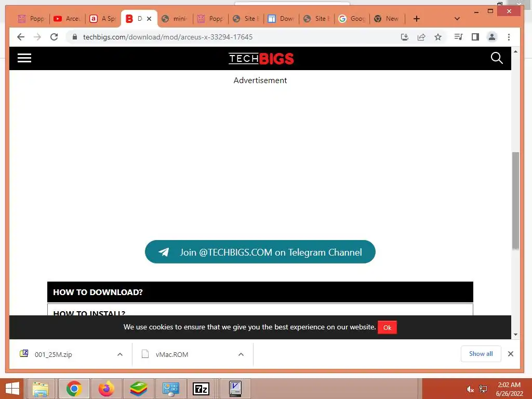The height and width of the screenshot is (399, 532).
Task: Open the Chrome profile avatar
Action: [492, 37]
